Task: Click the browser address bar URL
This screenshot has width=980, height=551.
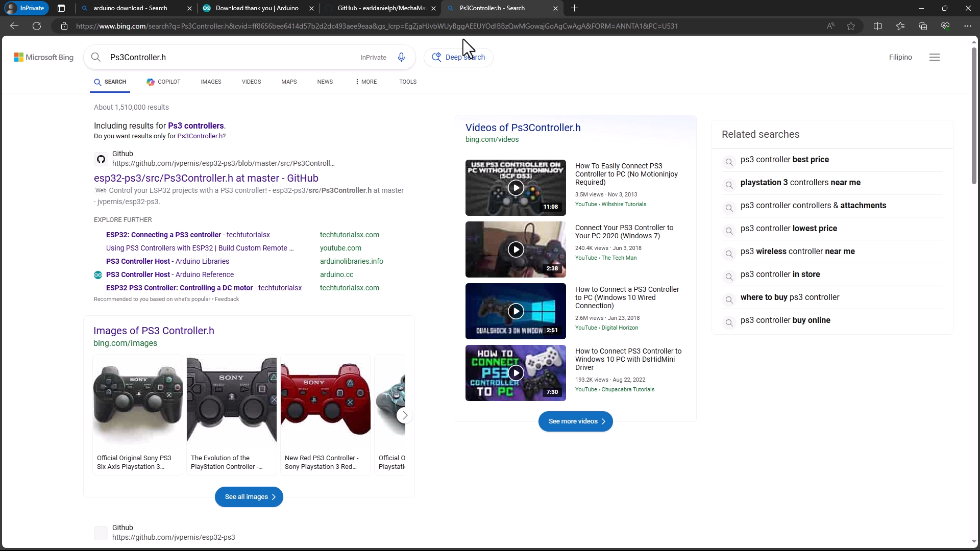Action: pos(377,26)
